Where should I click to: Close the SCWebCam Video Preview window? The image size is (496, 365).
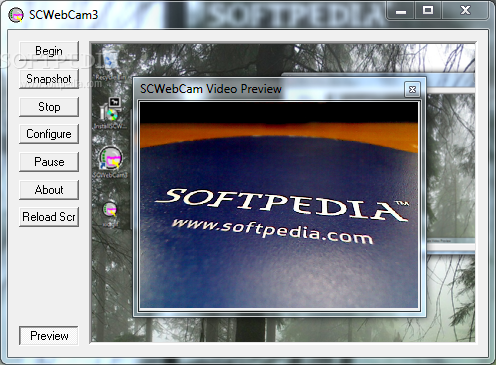tap(412, 90)
